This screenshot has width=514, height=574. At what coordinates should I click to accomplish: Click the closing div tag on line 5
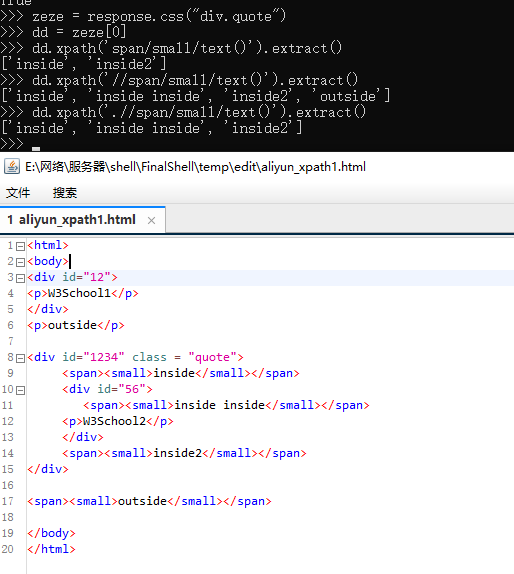48,309
